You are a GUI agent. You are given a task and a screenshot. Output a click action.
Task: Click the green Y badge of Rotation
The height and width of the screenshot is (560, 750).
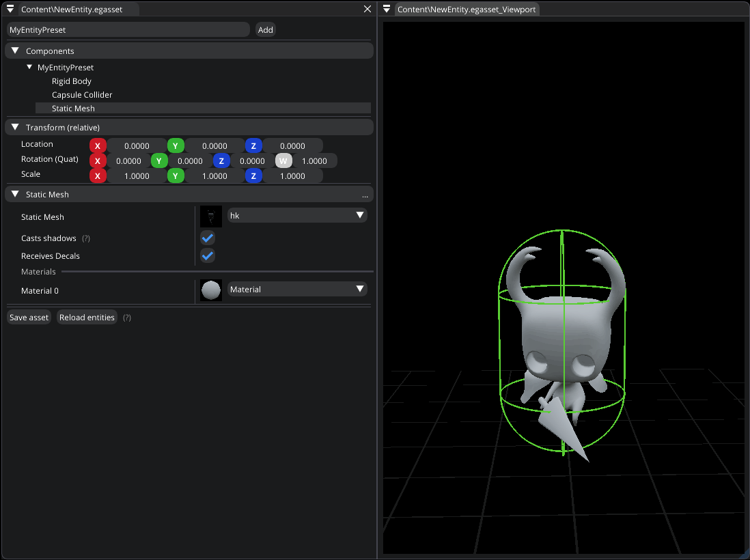(159, 160)
